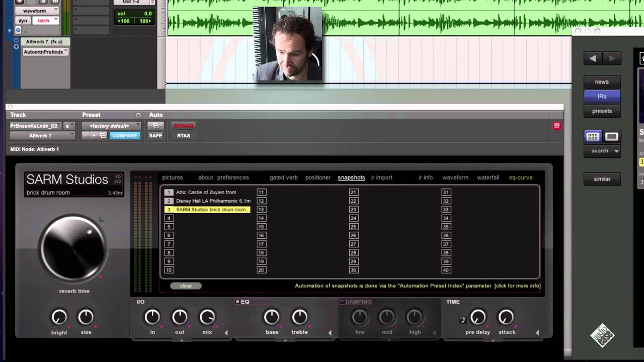
Task: Open the ir import tab
Action: pyautogui.click(x=381, y=177)
